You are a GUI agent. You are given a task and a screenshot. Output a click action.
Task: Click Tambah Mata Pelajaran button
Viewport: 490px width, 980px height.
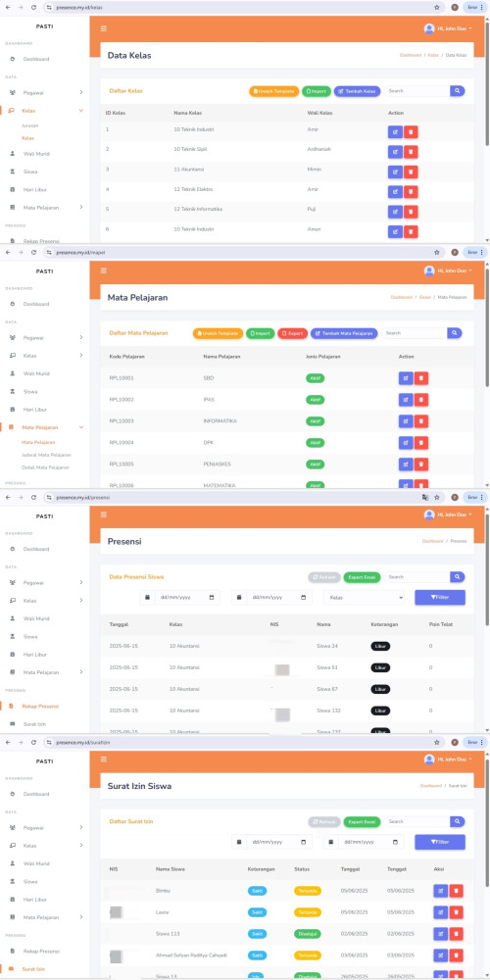point(344,333)
